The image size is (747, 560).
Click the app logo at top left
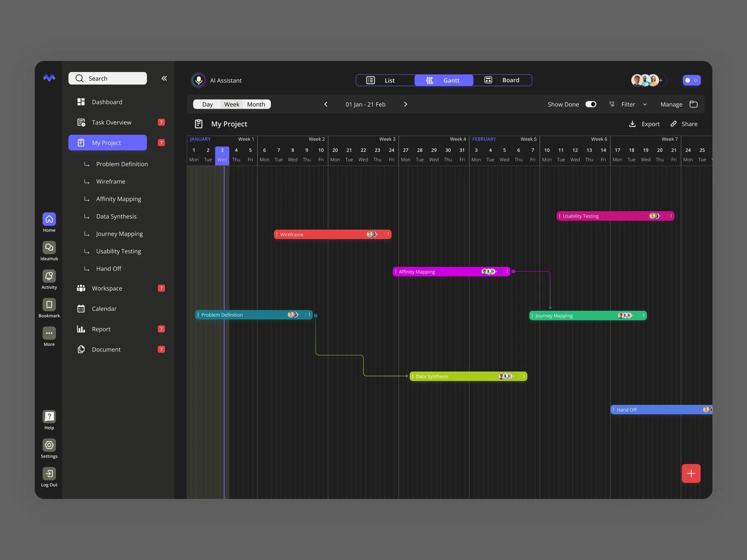pos(49,78)
